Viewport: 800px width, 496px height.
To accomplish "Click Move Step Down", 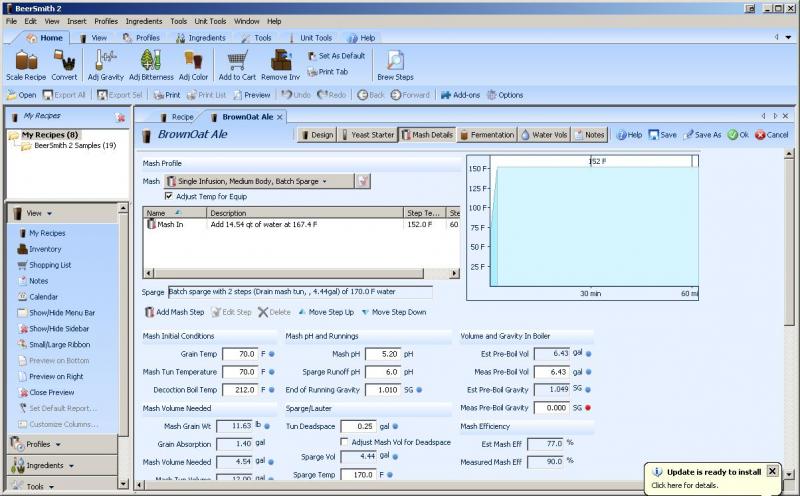I will point(394,312).
